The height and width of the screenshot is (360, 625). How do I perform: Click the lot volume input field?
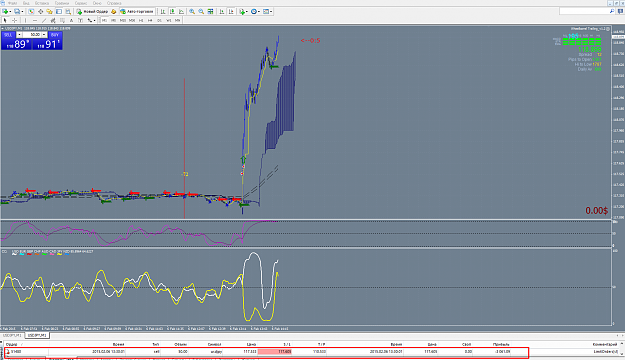pos(32,35)
